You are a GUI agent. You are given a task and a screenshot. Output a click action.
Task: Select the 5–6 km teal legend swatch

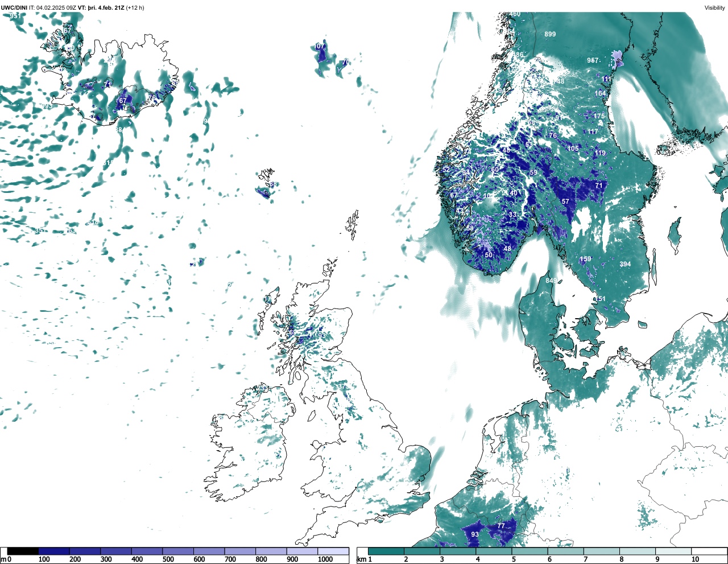pos(530,551)
